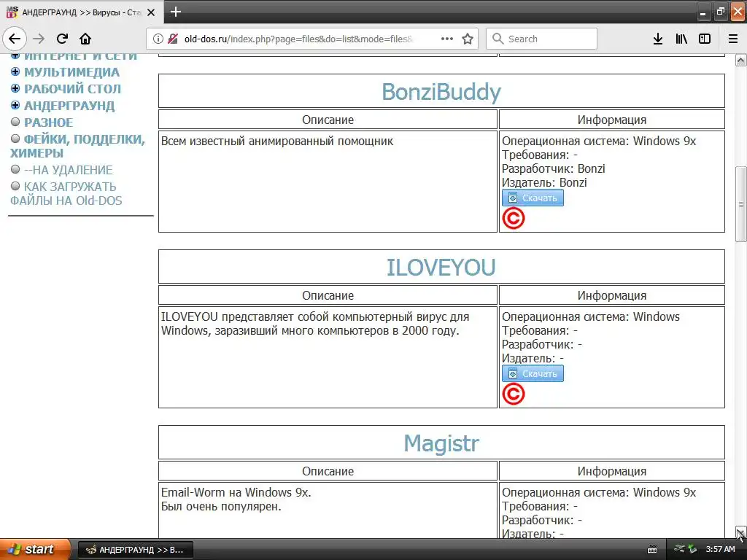Click the BonziBuddy Описание header cell
This screenshot has width=747, height=560.
coord(328,120)
